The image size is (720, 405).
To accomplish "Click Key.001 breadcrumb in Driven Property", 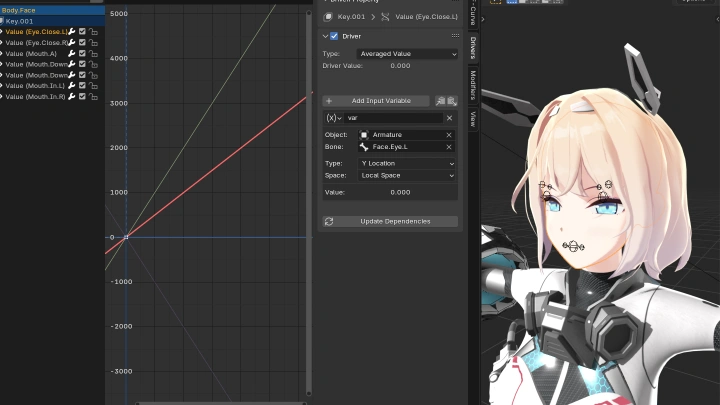I will click(x=351, y=17).
